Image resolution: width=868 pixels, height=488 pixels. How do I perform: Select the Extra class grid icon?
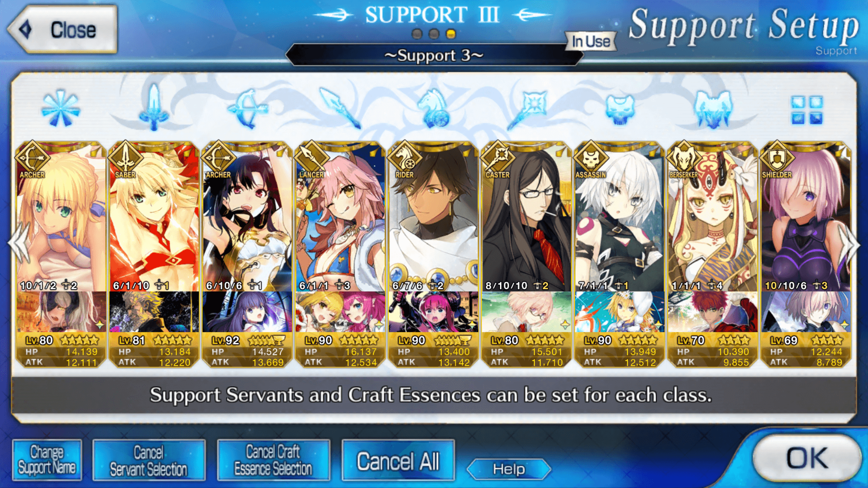[x=807, y=110]
